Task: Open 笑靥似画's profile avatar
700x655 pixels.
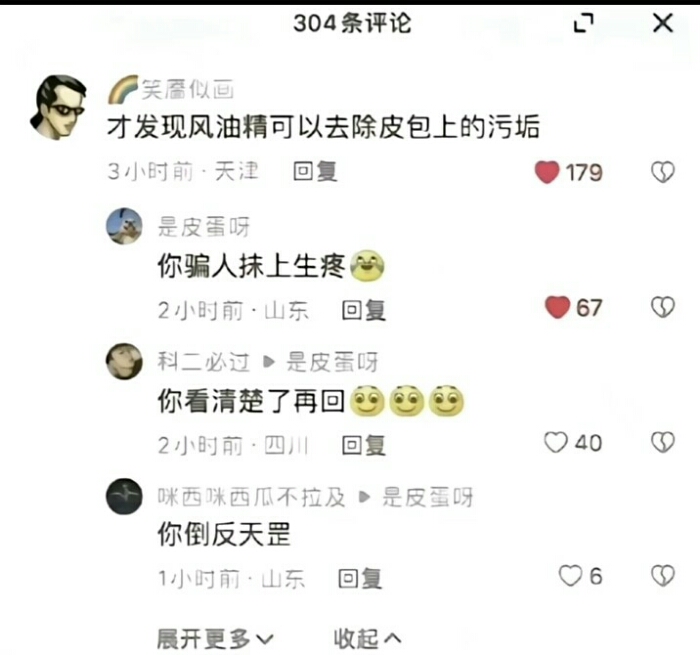Action: click(x=58, y=108)
